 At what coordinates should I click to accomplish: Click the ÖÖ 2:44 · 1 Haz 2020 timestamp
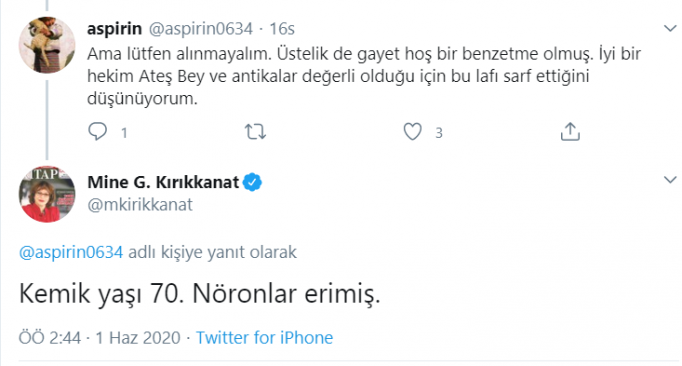click(100, 338)
